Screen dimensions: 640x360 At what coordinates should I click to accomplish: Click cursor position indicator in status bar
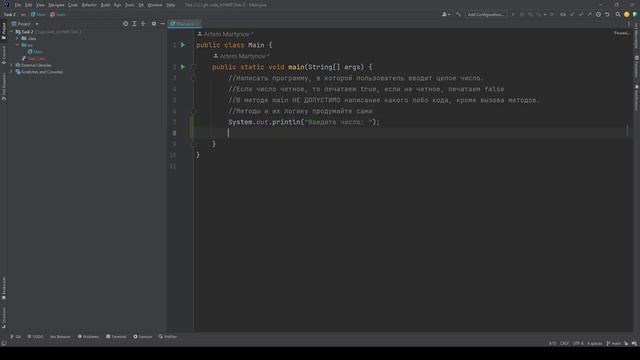(552, 343)
